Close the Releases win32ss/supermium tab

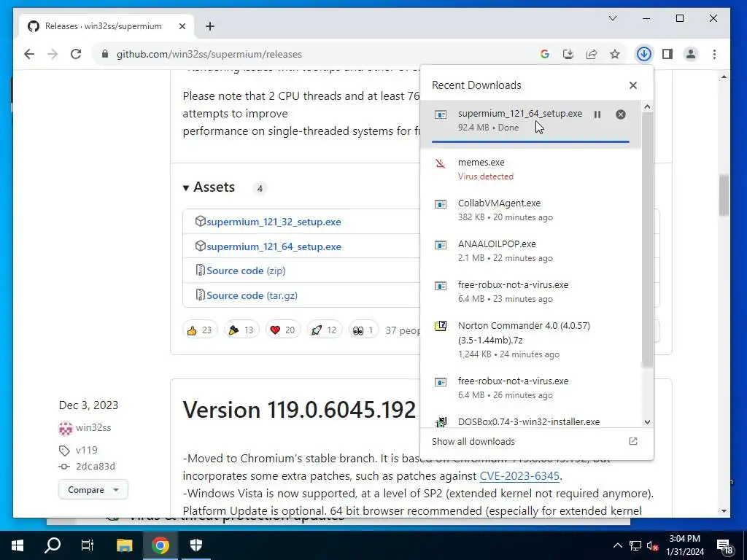click(182, 26)
